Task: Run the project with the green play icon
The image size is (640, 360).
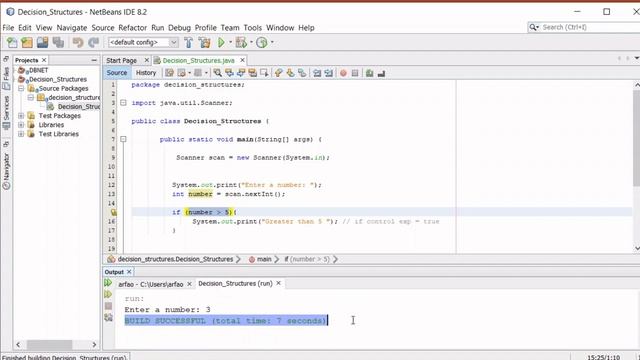Action: point(221,42)
